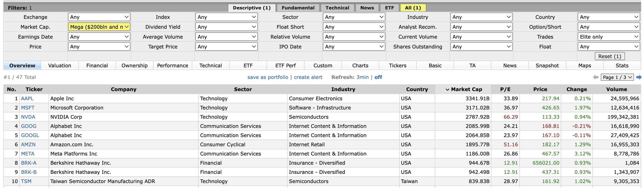Sort by the Volume column header
Viewport: 644px width, 188px height.
pos(616,89)
